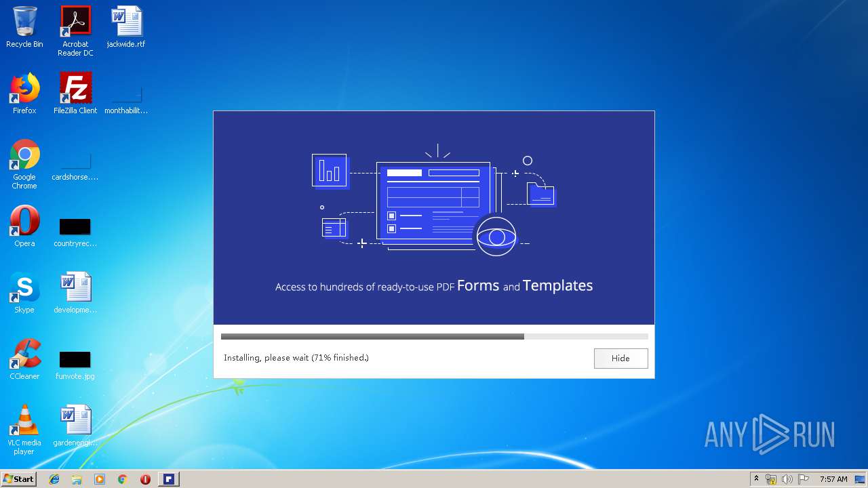This screenshot has height=488, width=868.
Task: Open the jackwide.rtf document icon
Action: tap(126, 27)
